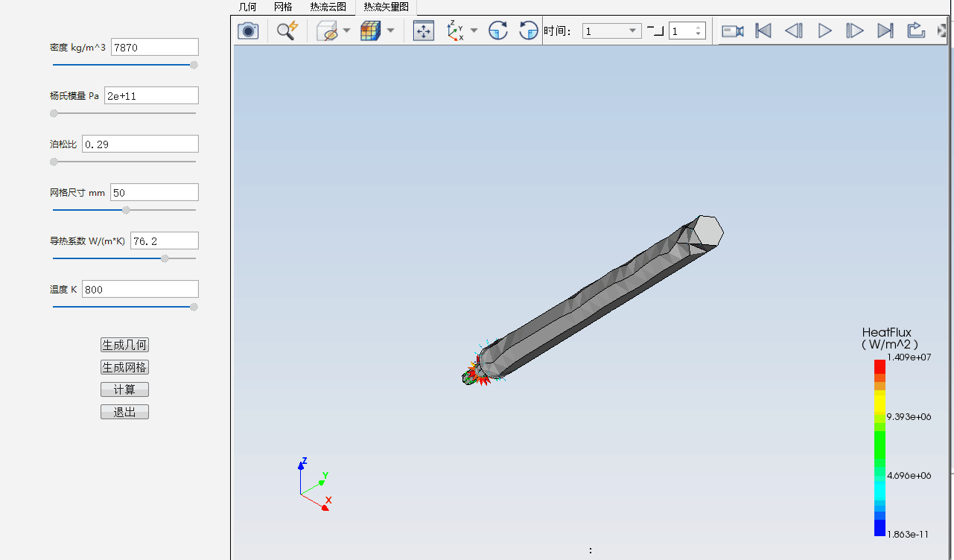Viewport: 954px width, 560px height.
Task: Click the 时间 label in toolbar
Action: point(557,31)
